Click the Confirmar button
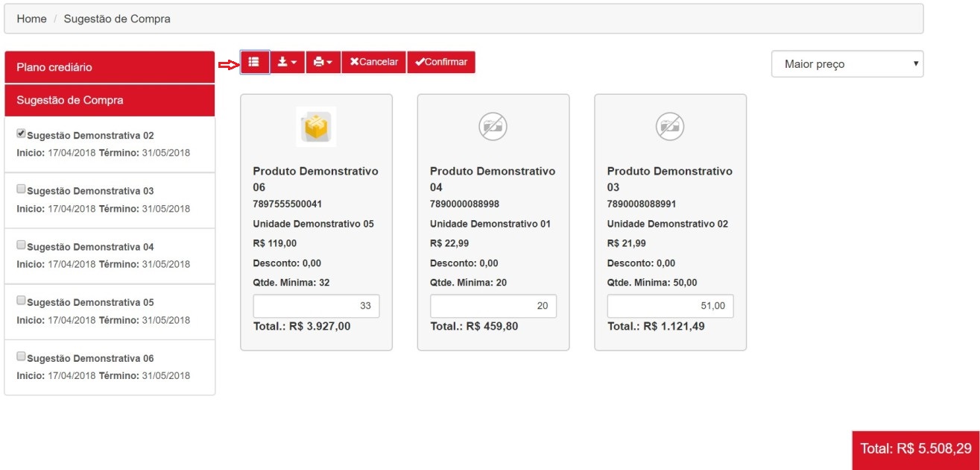The image size is (980, 470). click(441, 62)
